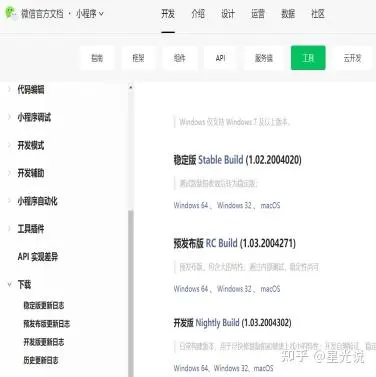Expand the 开发辅助 sidebar item

tap(31, 173)
